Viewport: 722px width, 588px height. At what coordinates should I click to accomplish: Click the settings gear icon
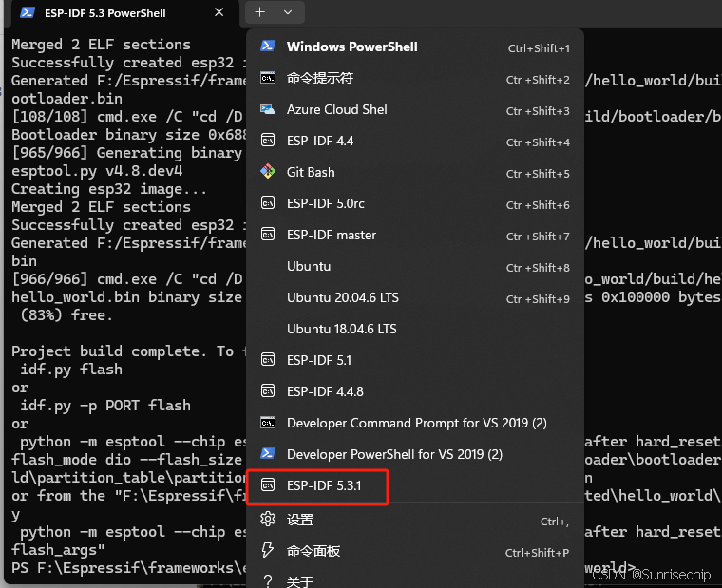[268, 519]
